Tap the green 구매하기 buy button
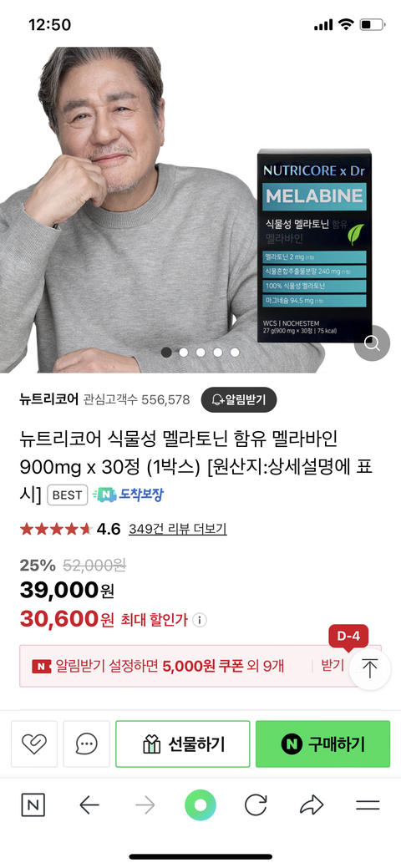 [x=323, y=744]
